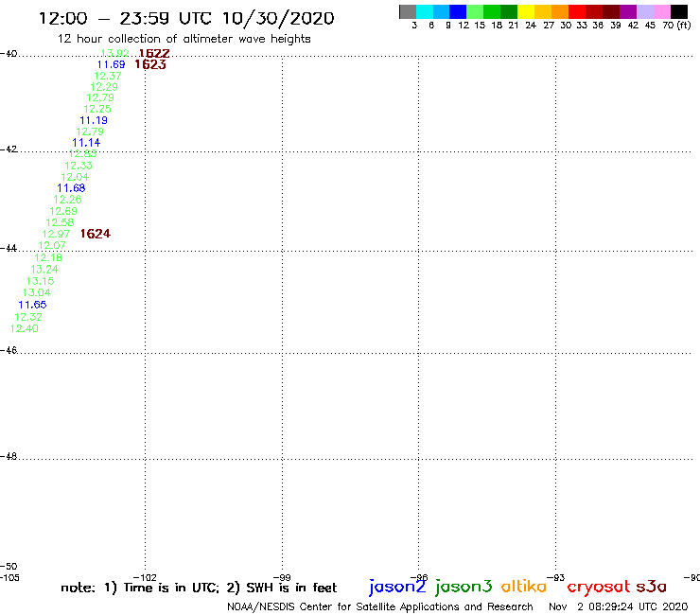Viewport: 700px width, 615px height.
Task: Click the -50 latitude axis label
Action: [x=9, y=567]
